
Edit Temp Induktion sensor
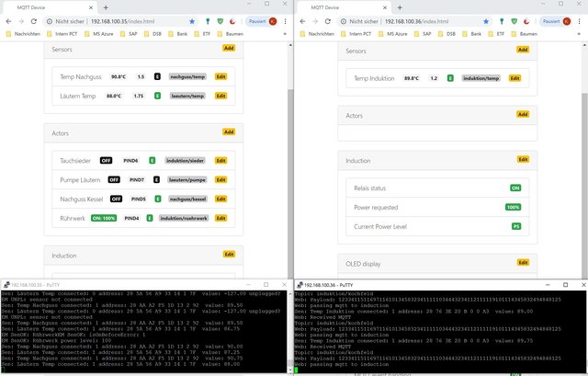[514, 78]
